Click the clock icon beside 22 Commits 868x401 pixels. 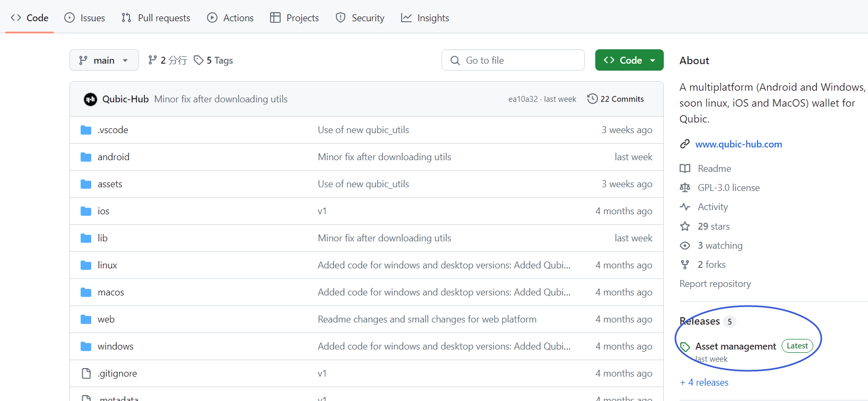592,99
